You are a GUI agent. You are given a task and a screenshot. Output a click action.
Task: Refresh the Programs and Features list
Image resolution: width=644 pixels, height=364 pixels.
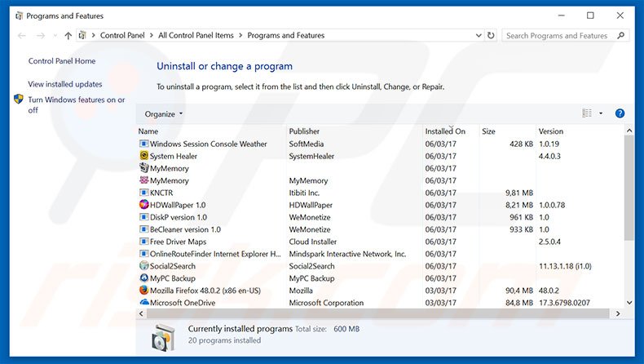491,35
